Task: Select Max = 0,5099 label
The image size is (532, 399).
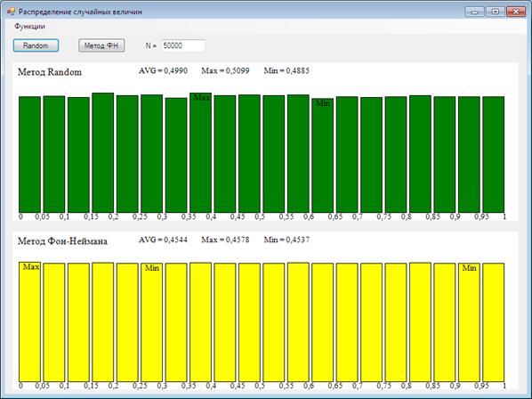Action: (225, 70)
